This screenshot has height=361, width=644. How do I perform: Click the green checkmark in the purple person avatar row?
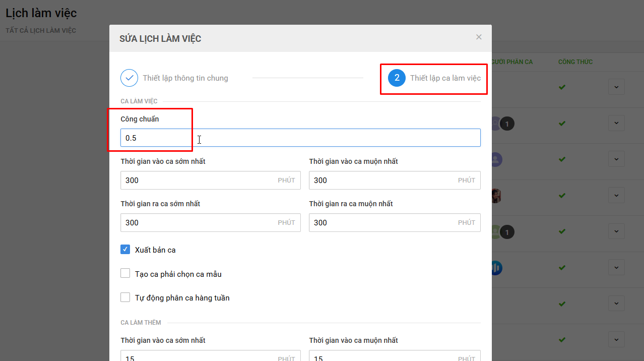(x=562, y=160)
